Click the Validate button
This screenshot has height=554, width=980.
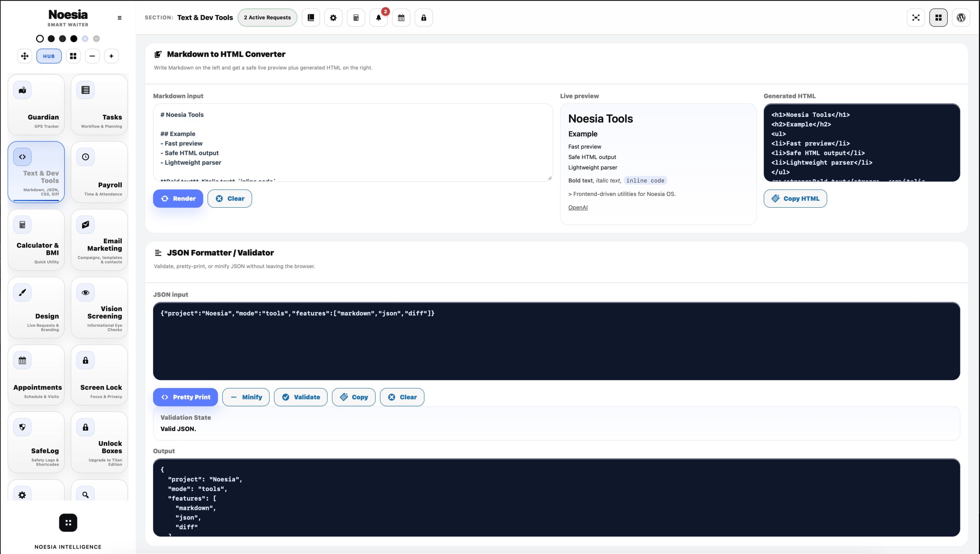tap(301, 397)
